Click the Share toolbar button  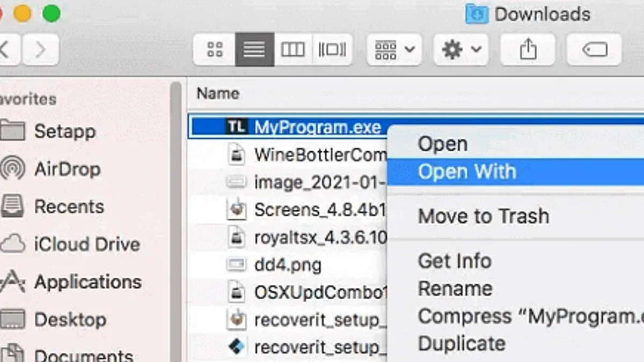(528, 50)
